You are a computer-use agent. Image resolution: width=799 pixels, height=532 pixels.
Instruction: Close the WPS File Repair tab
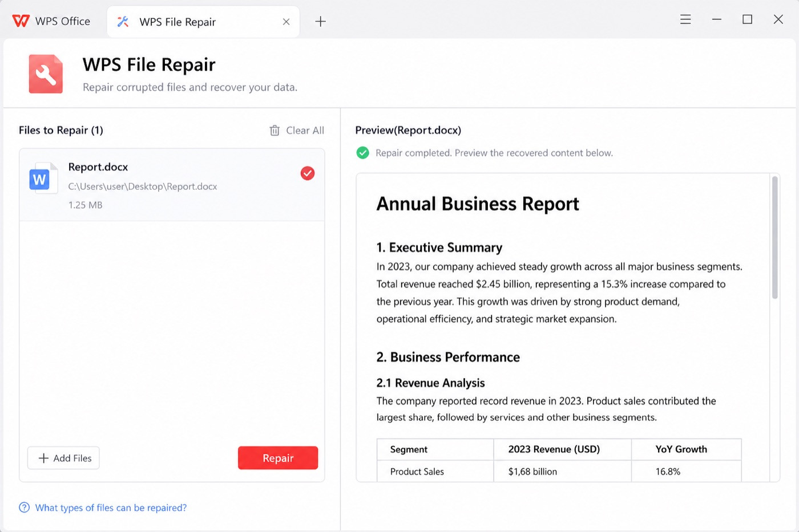[286, 22]
